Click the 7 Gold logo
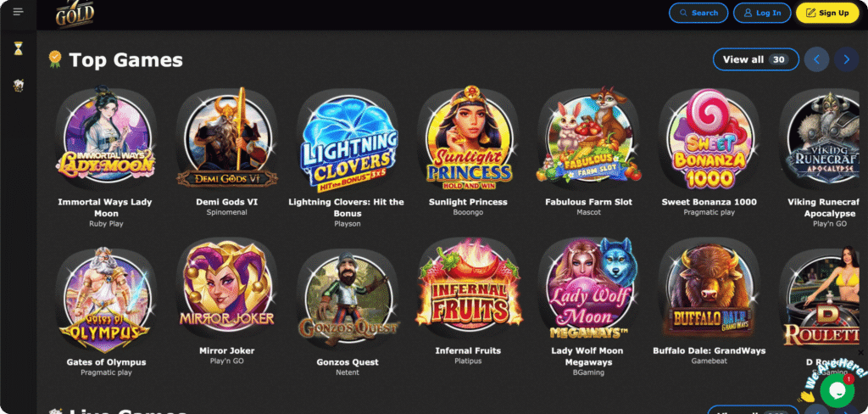Image resolution: width=868 pixels, height=414 pixels. click(x=75, y=14)
